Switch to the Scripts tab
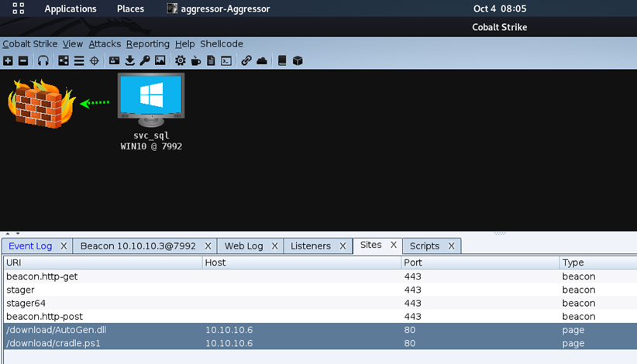This screenshot has height=364, width=637. [425, 246]
